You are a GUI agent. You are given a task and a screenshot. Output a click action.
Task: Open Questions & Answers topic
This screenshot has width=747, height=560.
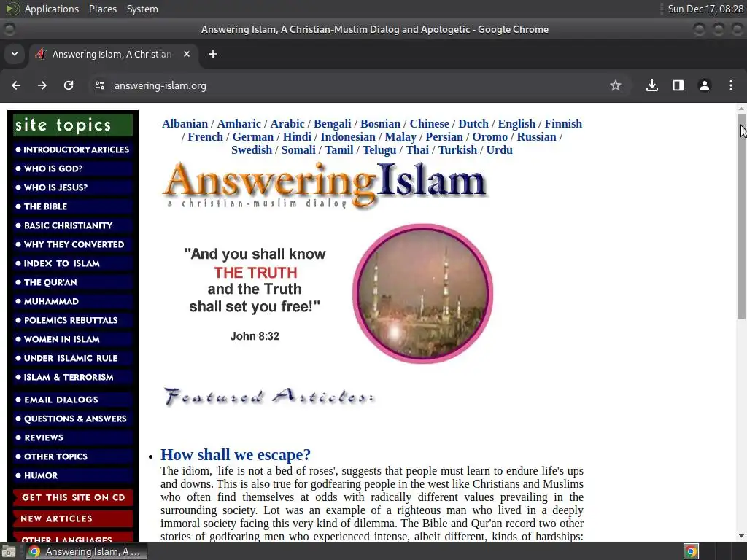pyautogui.click(x=73, y=419)
